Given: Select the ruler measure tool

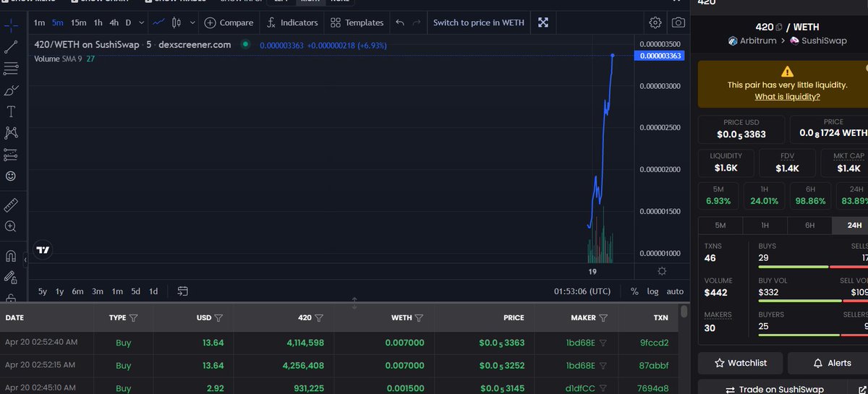Looking at the screenshot, I should (x=11, y=205).
